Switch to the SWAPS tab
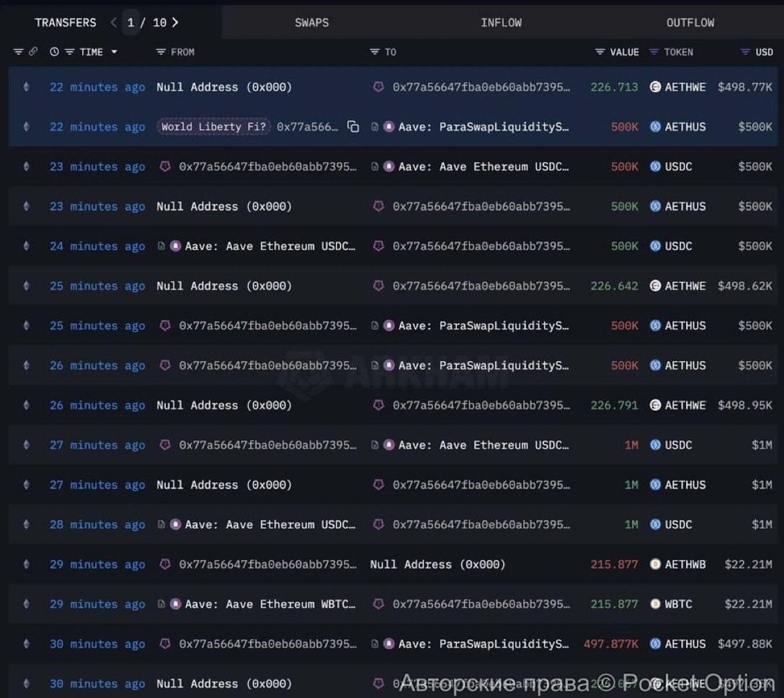The height and width of the screenshot is (698, 784). [311, 22]
